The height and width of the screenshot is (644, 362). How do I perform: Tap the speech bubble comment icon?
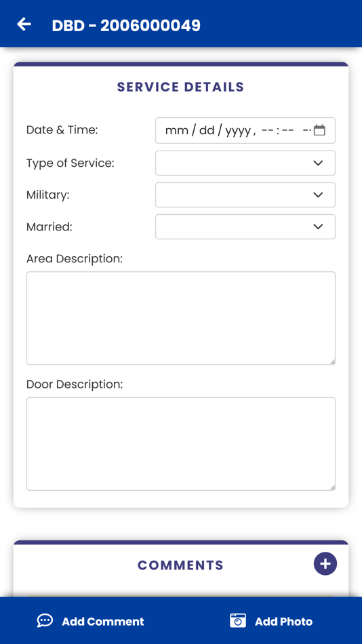click(x=45, y=620)
